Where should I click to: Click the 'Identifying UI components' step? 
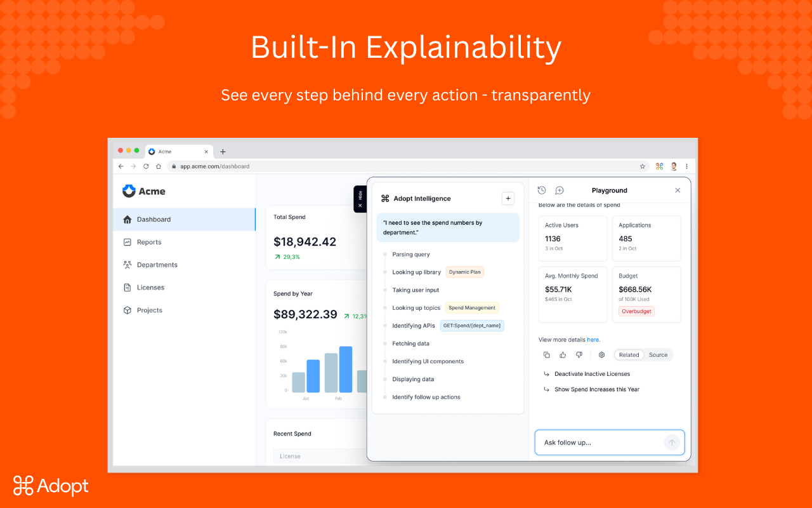pyautogui.click(x=428, y=361)
